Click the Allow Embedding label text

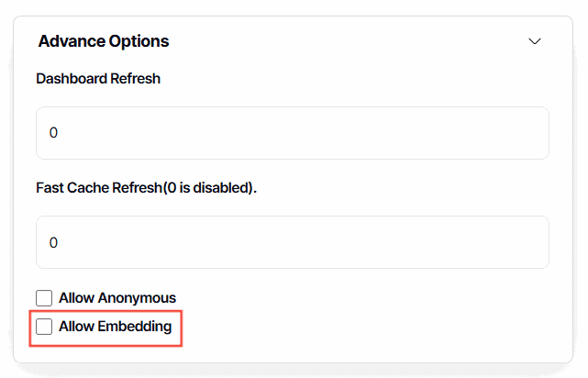coord(115,327)
